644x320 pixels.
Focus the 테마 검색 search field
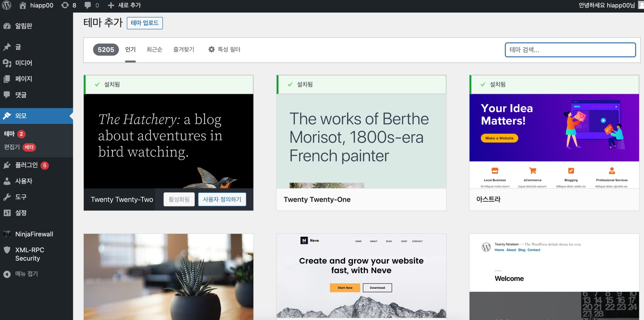(570, 50)
